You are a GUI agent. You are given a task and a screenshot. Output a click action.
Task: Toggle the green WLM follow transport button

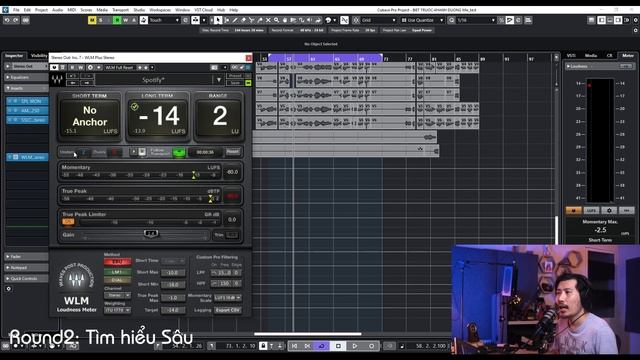click(x=179, y=152)
